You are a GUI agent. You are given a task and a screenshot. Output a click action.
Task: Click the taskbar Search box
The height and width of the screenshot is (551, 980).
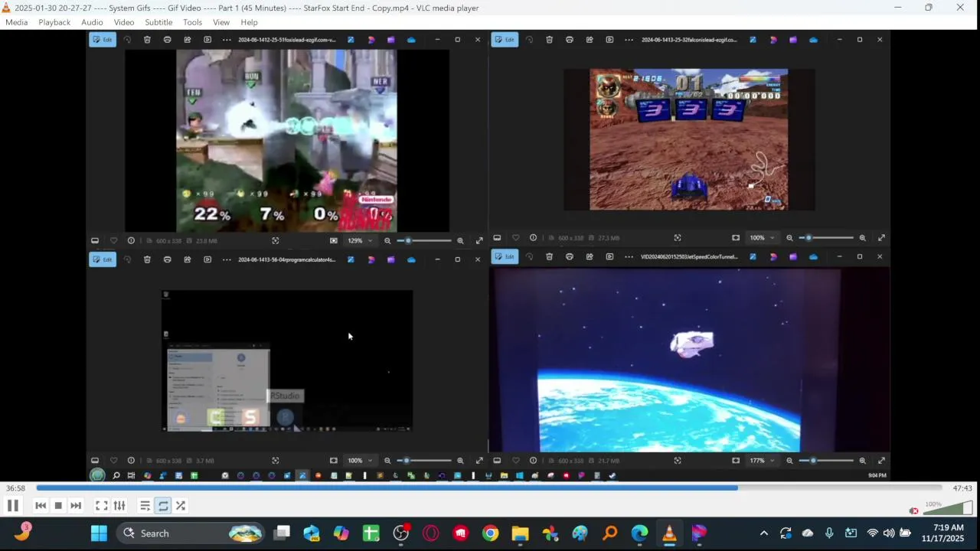(x=191, y=533)
